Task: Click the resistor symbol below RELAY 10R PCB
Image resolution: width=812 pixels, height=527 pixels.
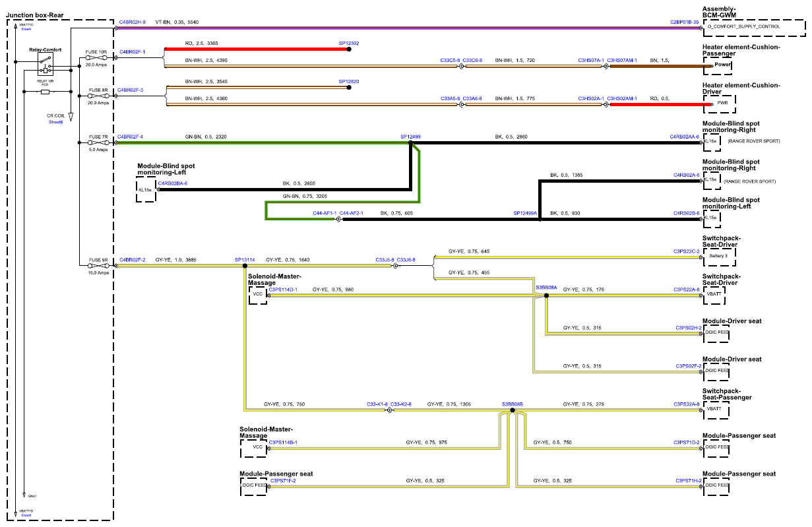Action: point(45,92)
